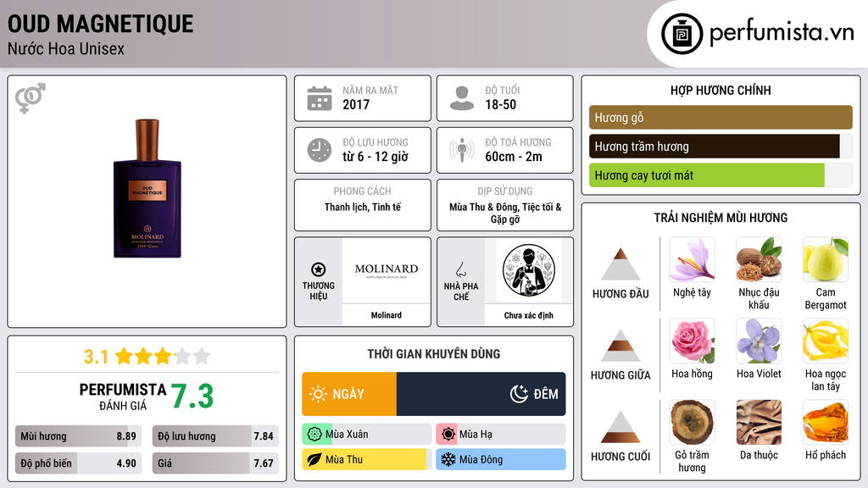Select the Đêm nighttime segment
The height and width of the screenshot is (488, 868).
click(481, 394)
